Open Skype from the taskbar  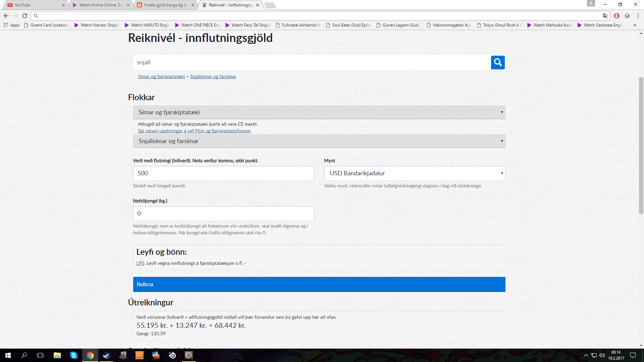[x=73, y=355]
